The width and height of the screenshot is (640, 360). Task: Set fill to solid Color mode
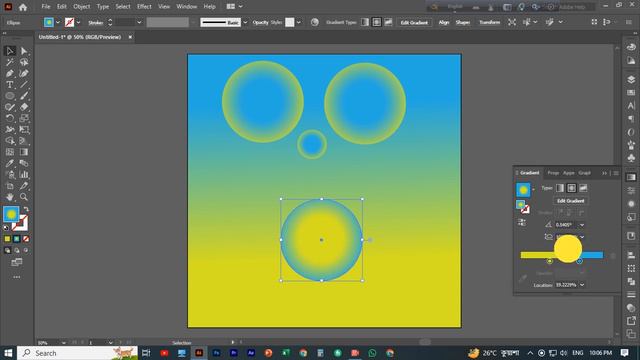[7, 239]
